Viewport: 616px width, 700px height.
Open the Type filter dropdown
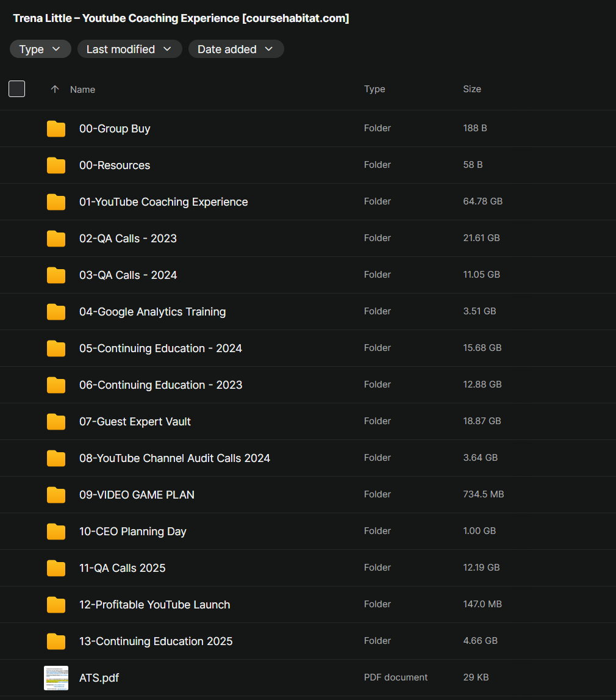(x=40, y=49)
